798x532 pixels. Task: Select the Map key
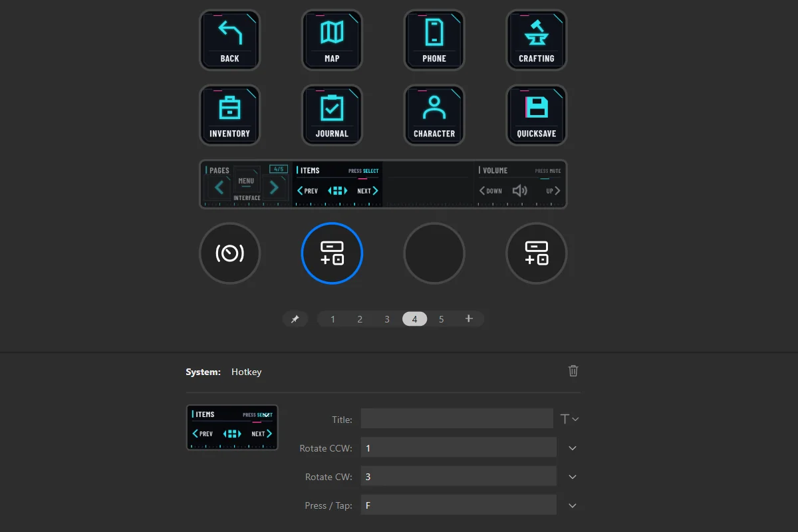click(332, 40)
